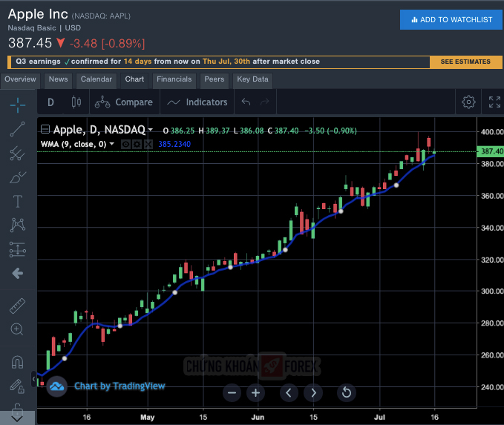Viewport: 504px width, 425px height.
Task: Open the pitchfork tool
Action: [17, 154]
